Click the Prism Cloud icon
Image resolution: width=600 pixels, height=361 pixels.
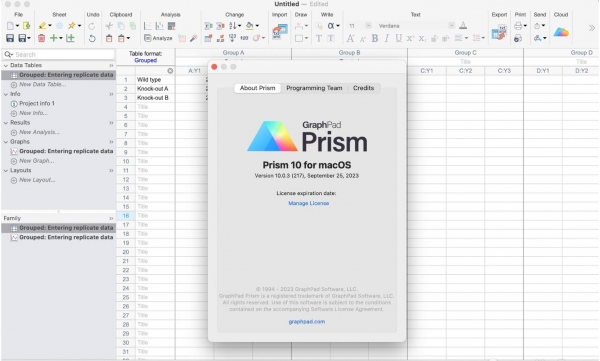(x=561, y=32)
